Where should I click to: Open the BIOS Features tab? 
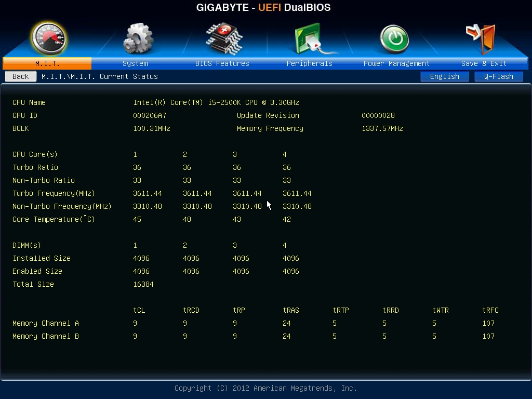(222, 63)
